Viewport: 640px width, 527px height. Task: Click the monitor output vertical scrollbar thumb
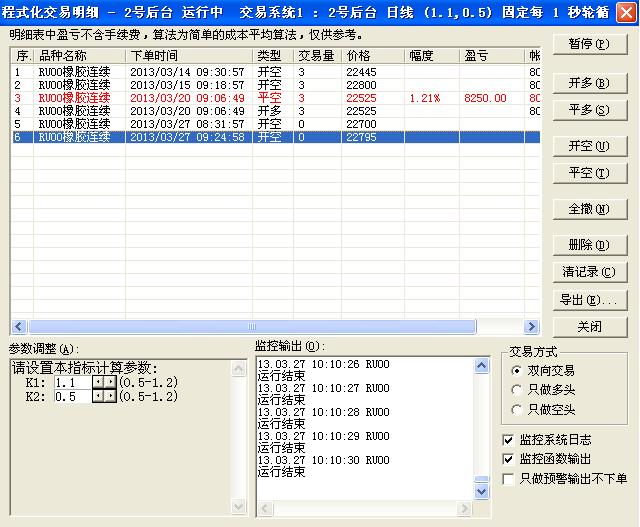click(482, 479)
